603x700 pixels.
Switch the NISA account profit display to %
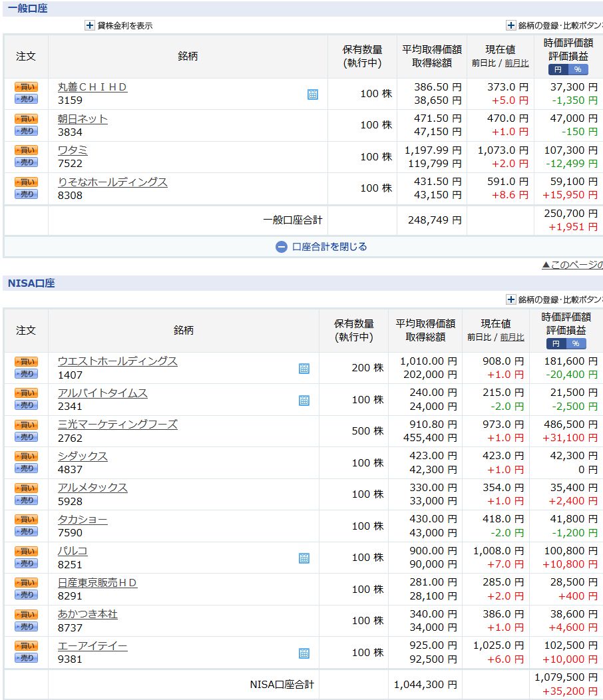point(576,344)
